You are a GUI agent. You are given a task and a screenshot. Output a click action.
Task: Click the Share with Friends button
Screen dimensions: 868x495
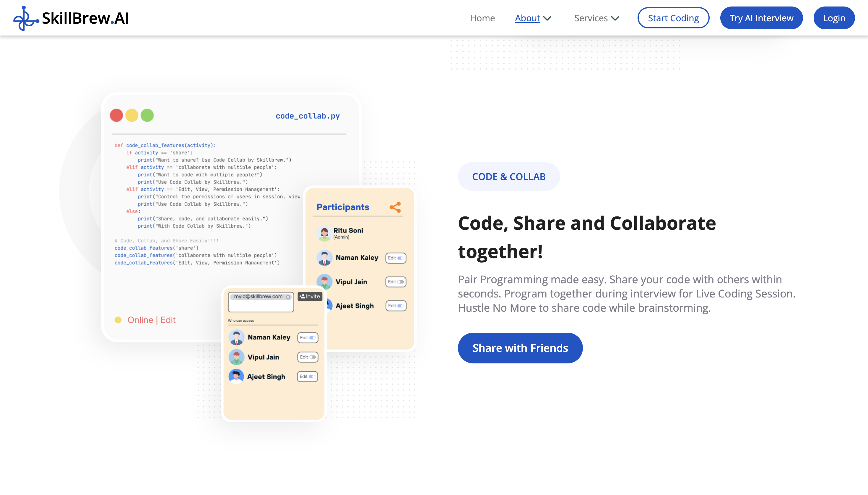520,348
